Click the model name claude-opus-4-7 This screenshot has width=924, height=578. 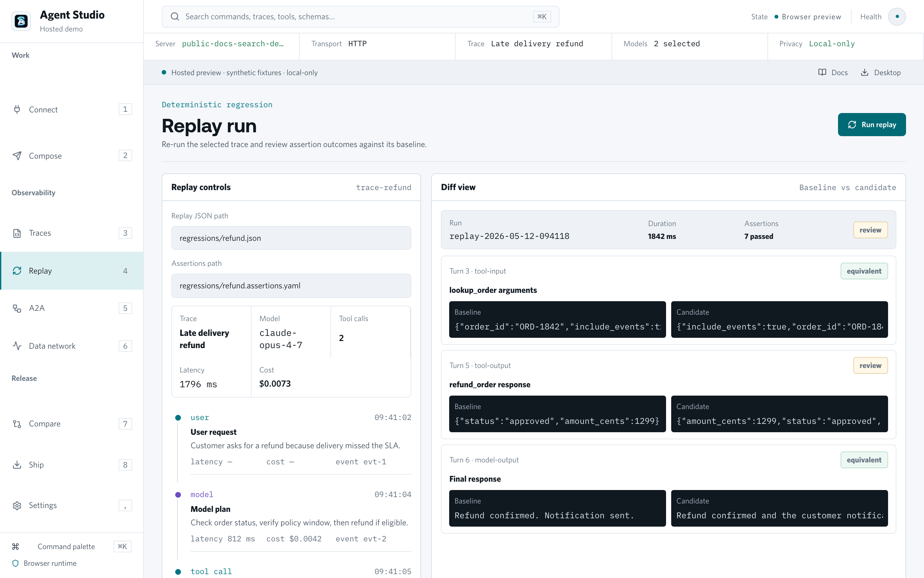[x=281, y=339]
